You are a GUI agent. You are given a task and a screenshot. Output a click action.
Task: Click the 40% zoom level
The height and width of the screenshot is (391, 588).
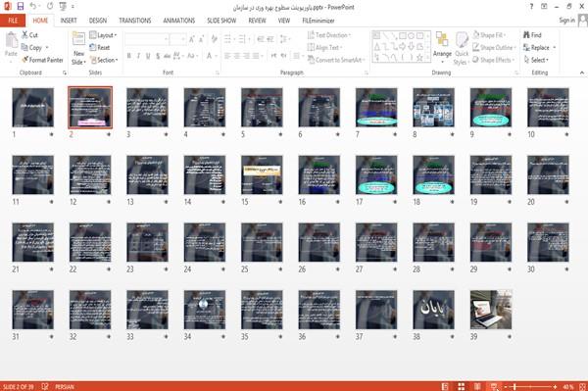click(x=567, y=386)
